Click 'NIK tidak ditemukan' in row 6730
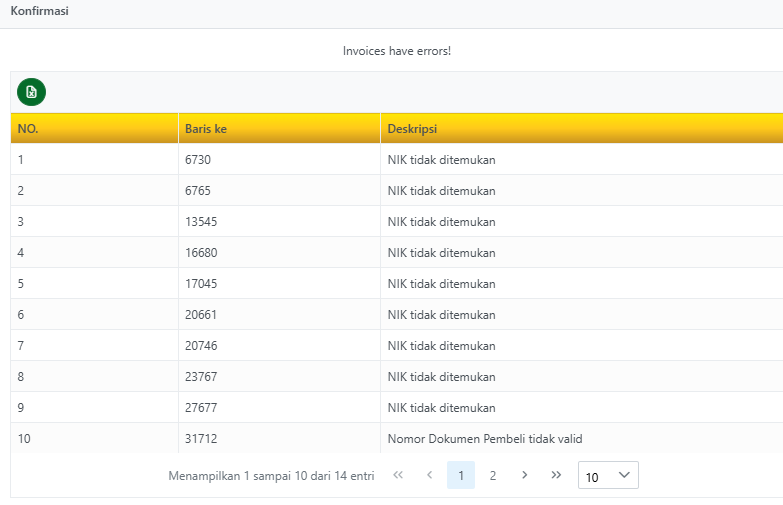 pos(441,160)
